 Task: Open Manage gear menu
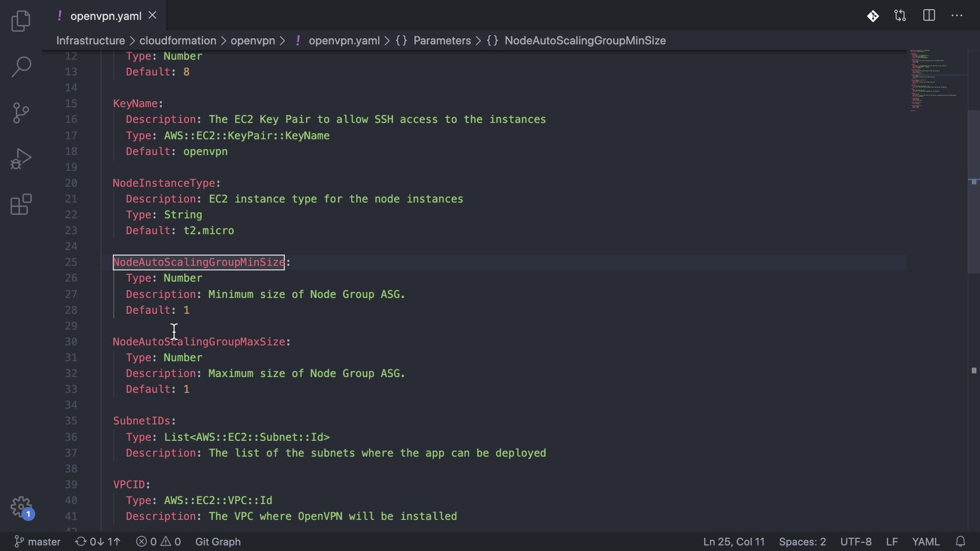(x=21, y=507)
